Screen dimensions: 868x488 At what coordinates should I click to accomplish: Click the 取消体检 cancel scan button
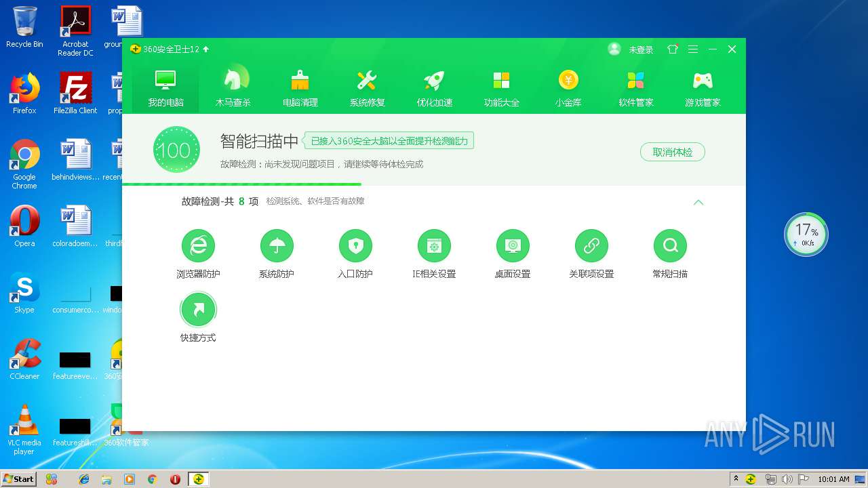coord(672,152)
